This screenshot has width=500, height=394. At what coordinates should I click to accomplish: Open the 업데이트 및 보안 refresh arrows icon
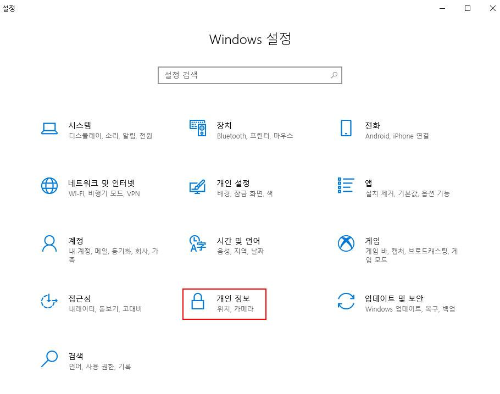346,301
